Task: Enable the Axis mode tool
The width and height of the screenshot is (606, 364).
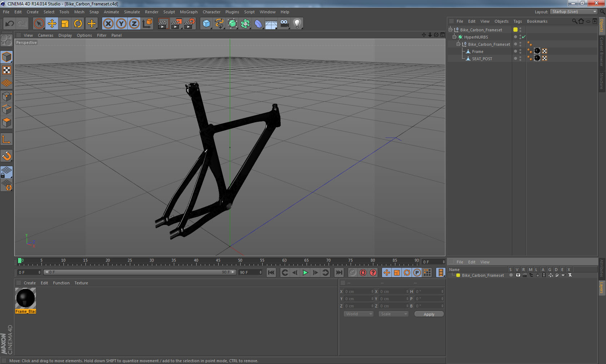Action: pyautogui.click(x=6, y=139)
